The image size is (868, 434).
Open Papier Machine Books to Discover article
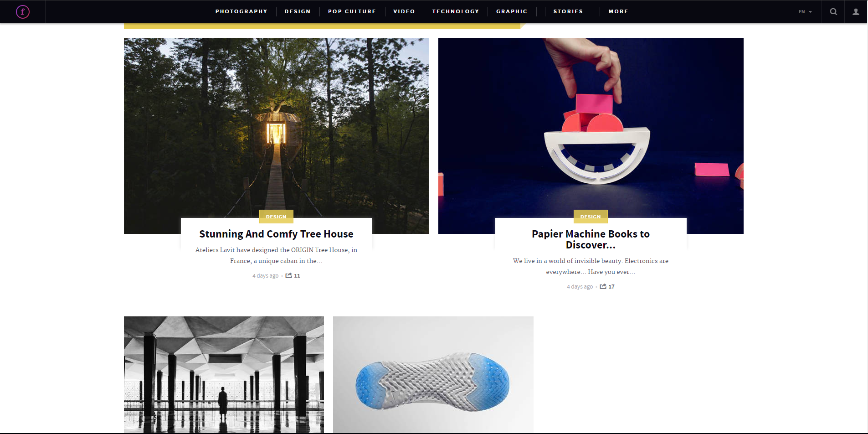click(591, 239)
